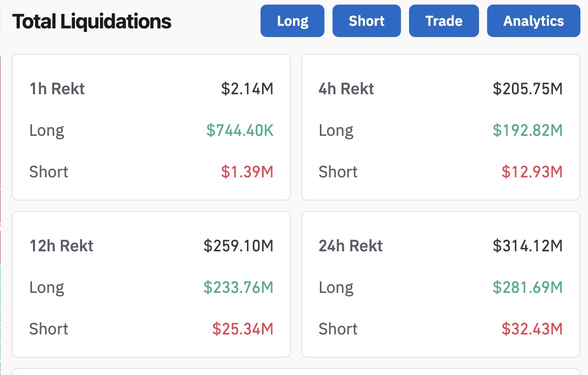The width and height of the screenshot is (588, 375).
Task: Click the green $233.76M long amount
Action: click(238, 288)
